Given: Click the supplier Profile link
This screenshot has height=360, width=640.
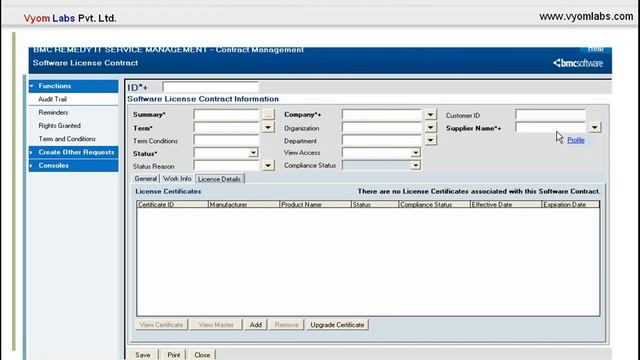Looking at the screenshot, I should pos(576,140).
